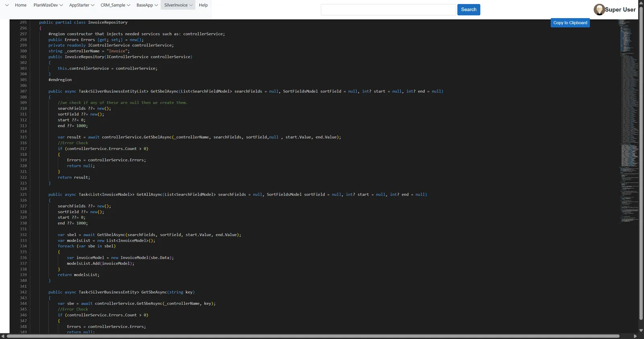Click 'this.controllerService = controllerService;' line
The width and height of the screenshot is (644, 339).
(x=107, y=68)
